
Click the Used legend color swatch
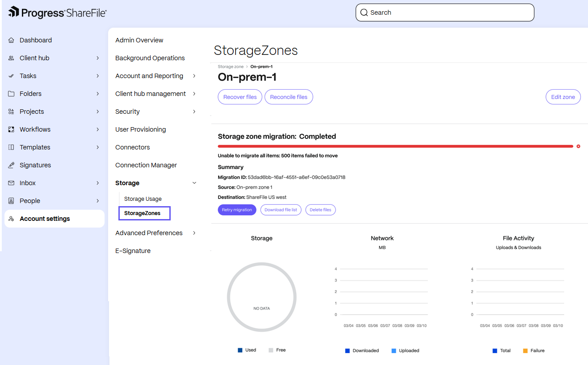240,350
